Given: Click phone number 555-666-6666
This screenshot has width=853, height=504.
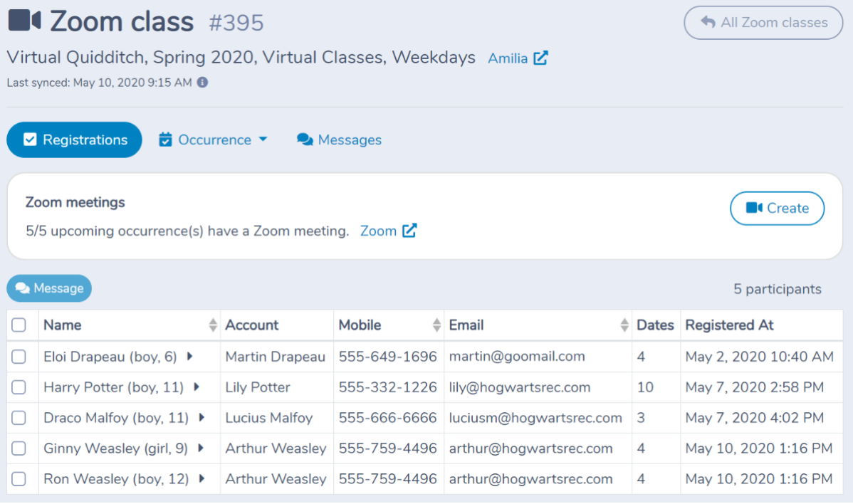Looking at the screenshot, I should coord(387,418).
